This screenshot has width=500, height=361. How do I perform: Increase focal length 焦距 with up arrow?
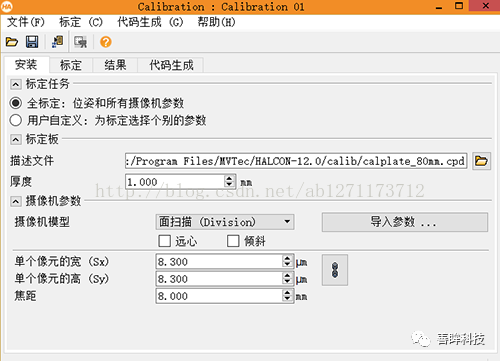pyautogui.click(x=287, y=292)
